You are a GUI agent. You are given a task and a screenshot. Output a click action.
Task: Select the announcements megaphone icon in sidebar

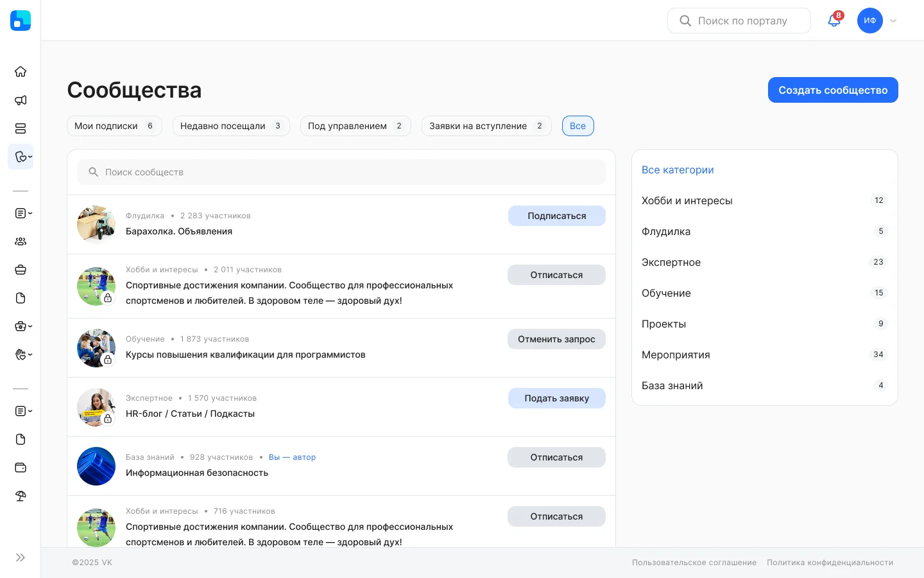[20, 100]
